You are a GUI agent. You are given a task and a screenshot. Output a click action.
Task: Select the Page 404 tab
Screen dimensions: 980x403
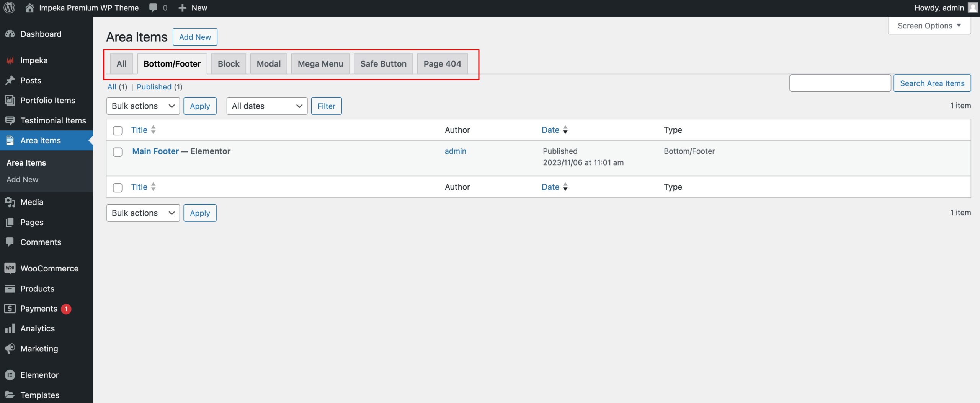pos(442,64)
